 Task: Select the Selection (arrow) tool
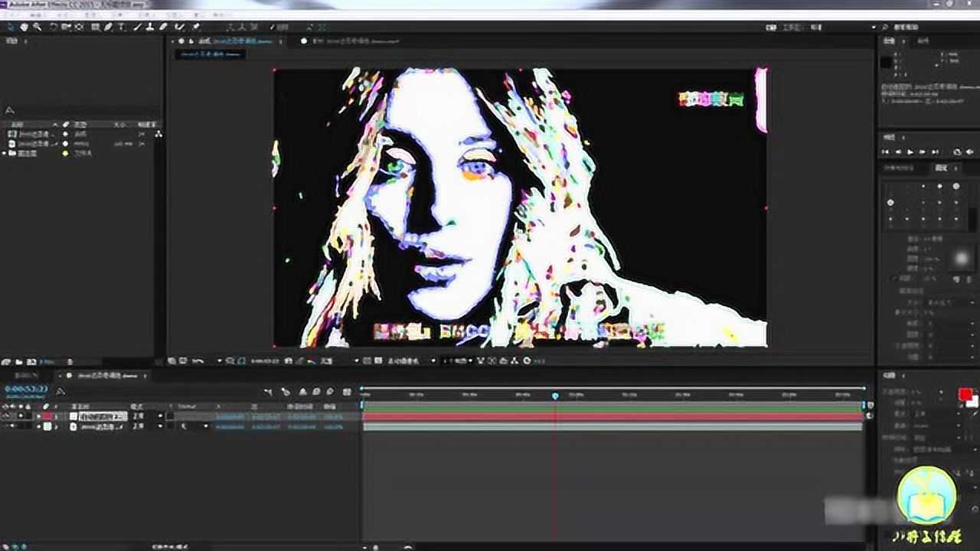11,27
